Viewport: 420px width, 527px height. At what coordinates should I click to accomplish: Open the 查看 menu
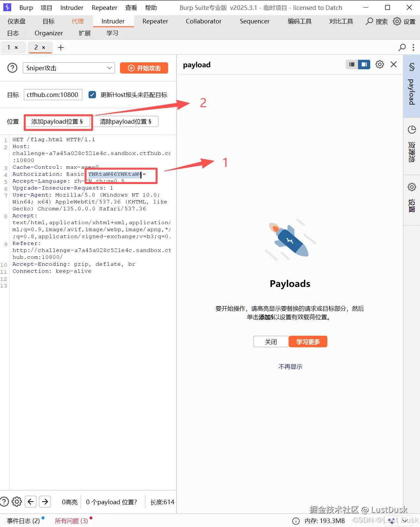click(131, 8)
